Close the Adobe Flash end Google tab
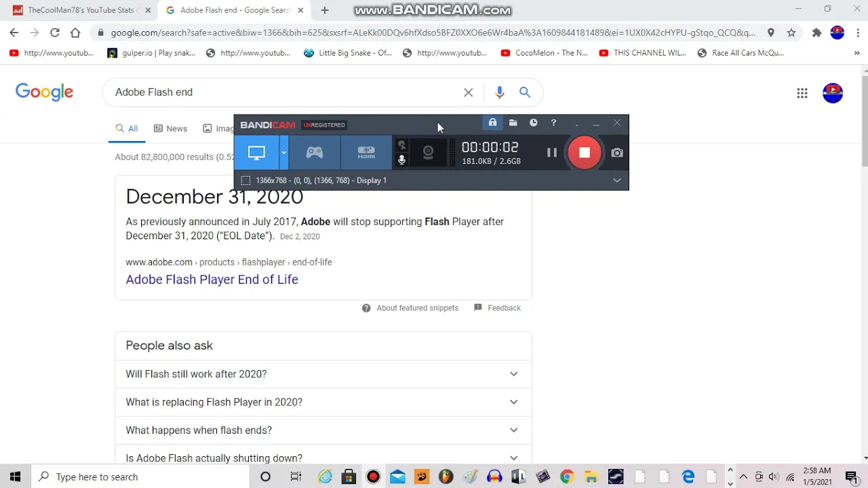The width and height of the screenshot is (868, 488). tap(300, 10)
